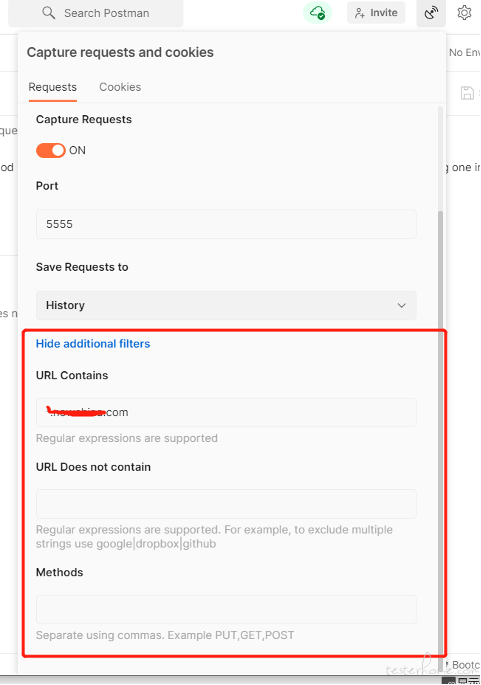
Task: Select the Requests tab
Action: 52,87
